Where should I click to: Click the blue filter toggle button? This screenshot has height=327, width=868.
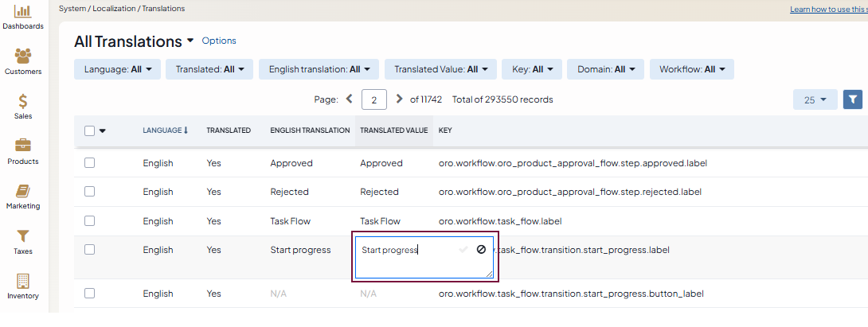click(x=853, y=99)
